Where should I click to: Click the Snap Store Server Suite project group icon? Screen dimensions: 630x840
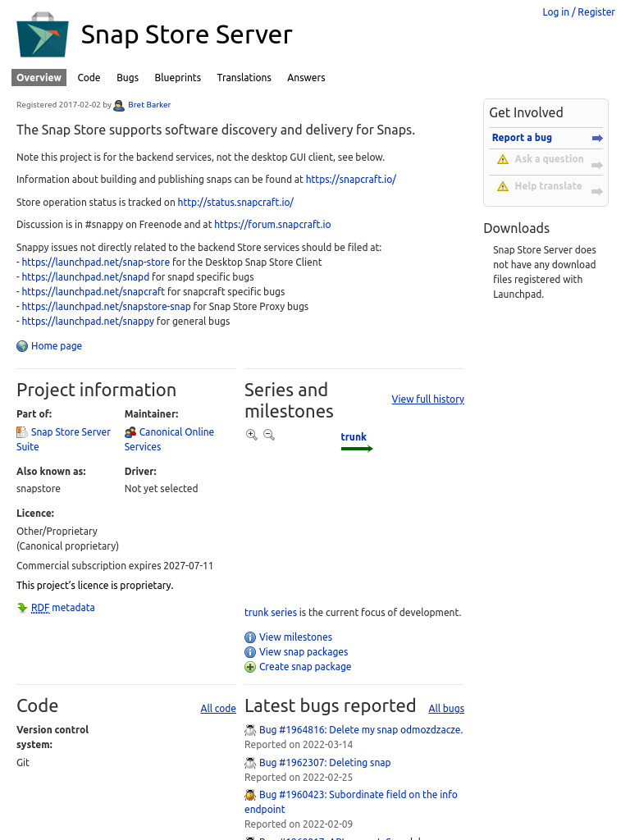[22, 431]
